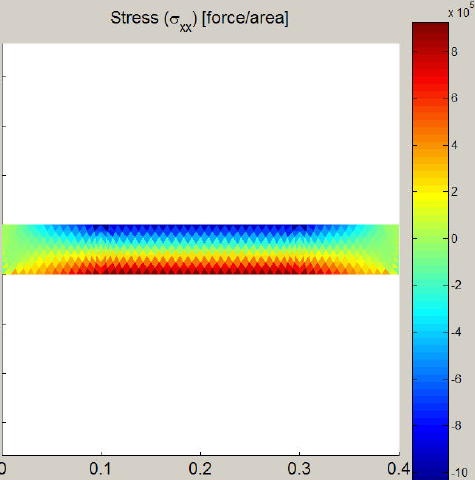Click the x-axis tick label 0.1
This screenshot has width=475, height=480.
pos(100,469)
